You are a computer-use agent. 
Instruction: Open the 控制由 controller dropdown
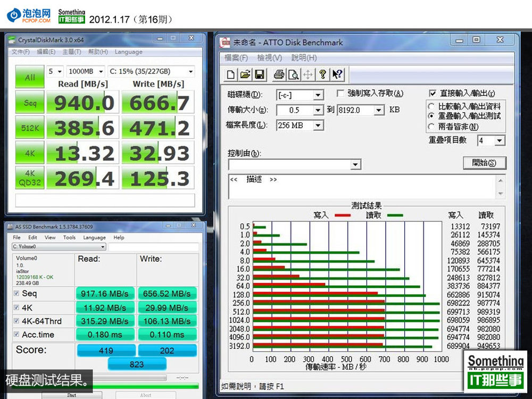point(355,164)
